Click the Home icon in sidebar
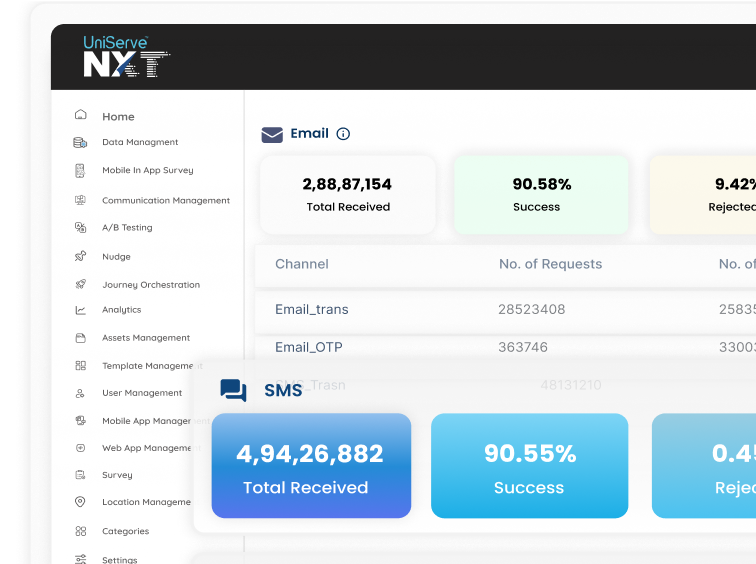The height and width of the screenshot is (564, 756). click(81, 115)
